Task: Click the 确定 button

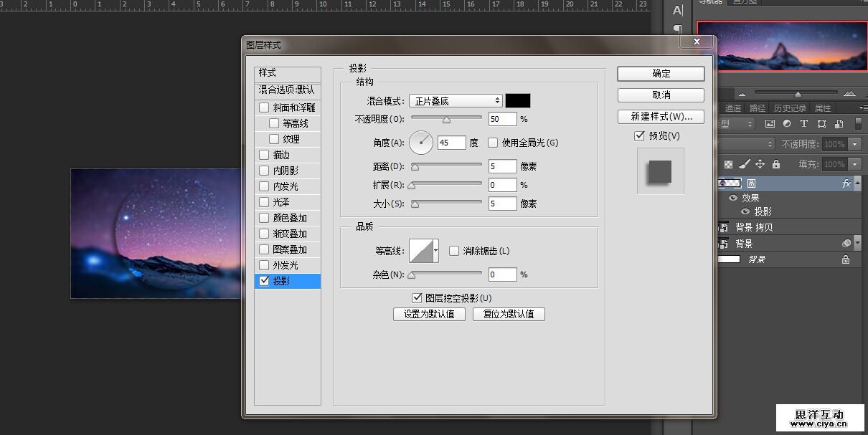Action: [x=661, y=74]
